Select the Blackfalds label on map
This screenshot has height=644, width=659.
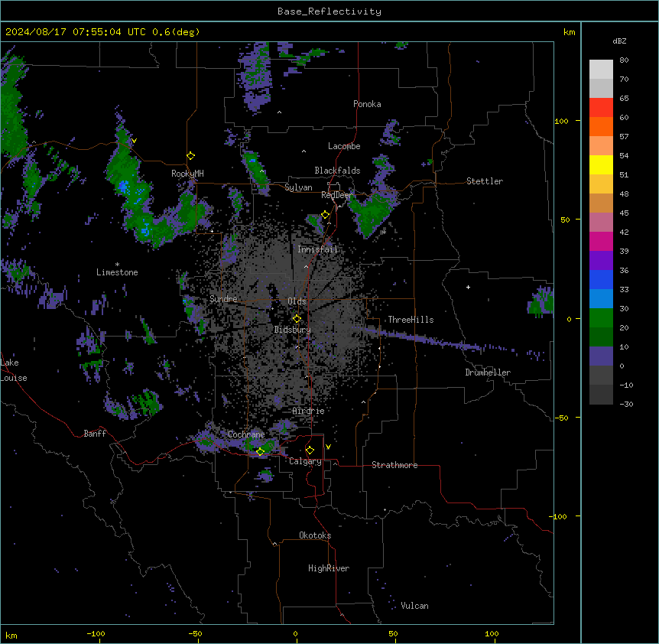click(x=337, y=171)
